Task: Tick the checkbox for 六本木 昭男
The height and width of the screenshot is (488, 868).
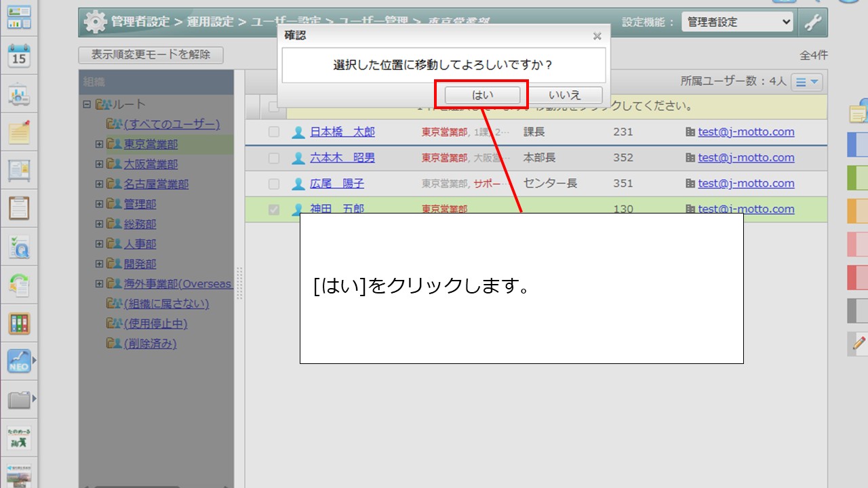Action: coord(274,158)
